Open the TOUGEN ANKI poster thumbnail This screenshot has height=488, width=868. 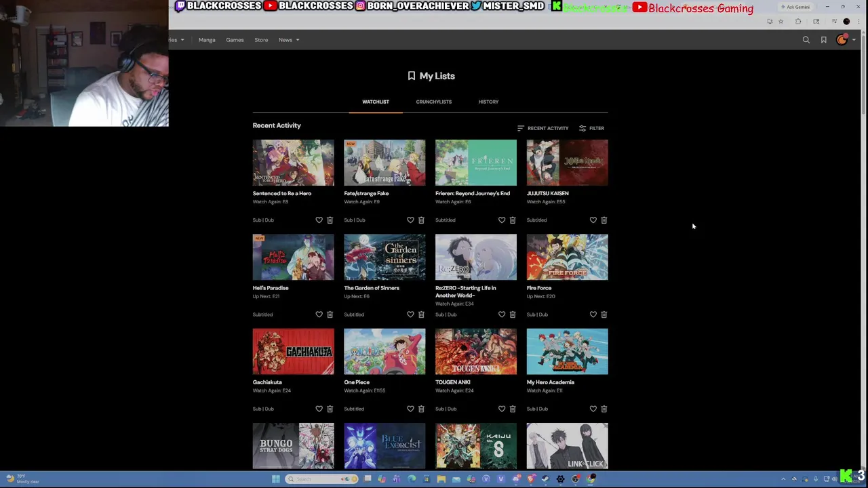476,352
